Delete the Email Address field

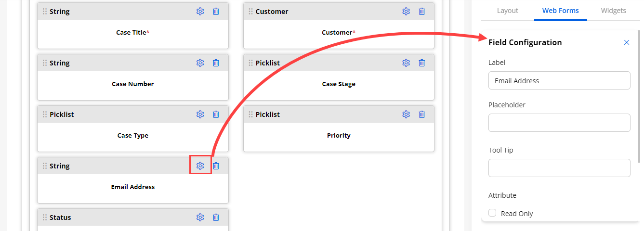coord(216,166)
